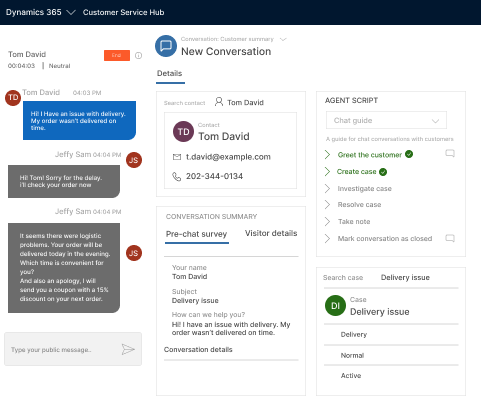Screen dimensions: 481x399
Task: Switch to the Details tab
Action: click(x=170, y=73)
